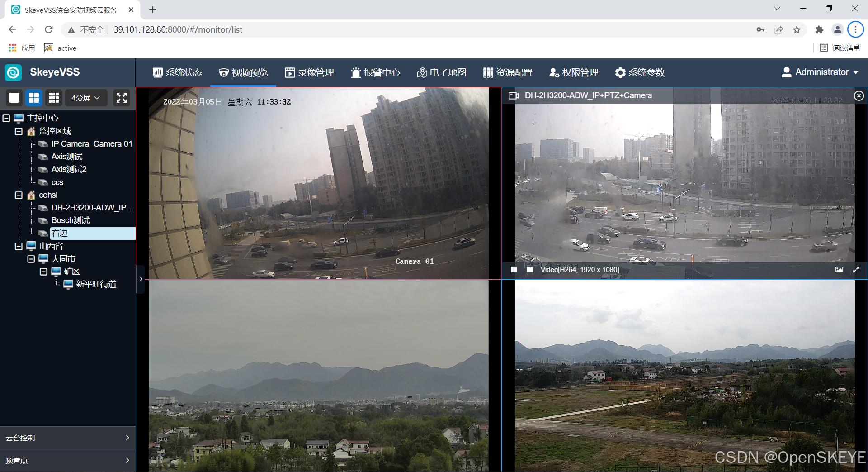868x472 pixels.
Task: Collapse the 大同市 tree node
Action: (x=31, y=259)
